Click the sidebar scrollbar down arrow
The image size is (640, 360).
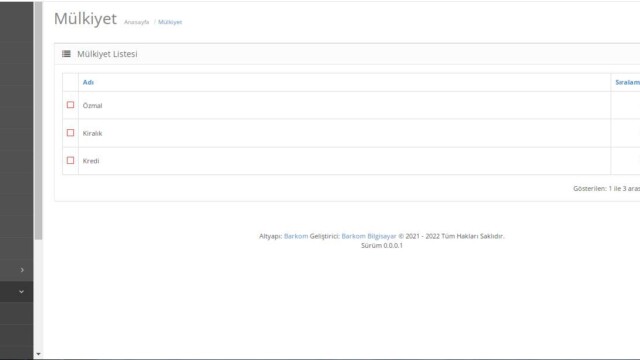tap(38, 354)
